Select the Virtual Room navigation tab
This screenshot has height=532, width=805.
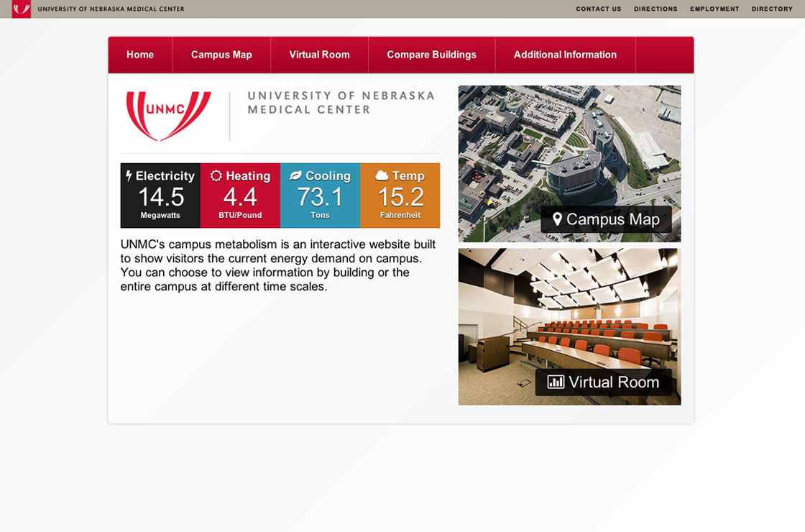(x=319, y=55)
